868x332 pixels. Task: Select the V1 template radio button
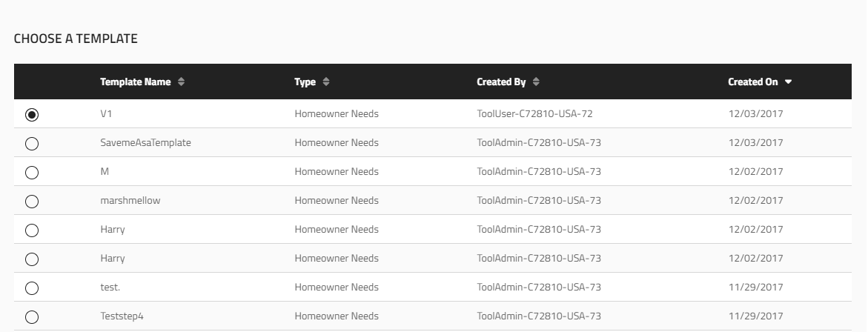32,115
